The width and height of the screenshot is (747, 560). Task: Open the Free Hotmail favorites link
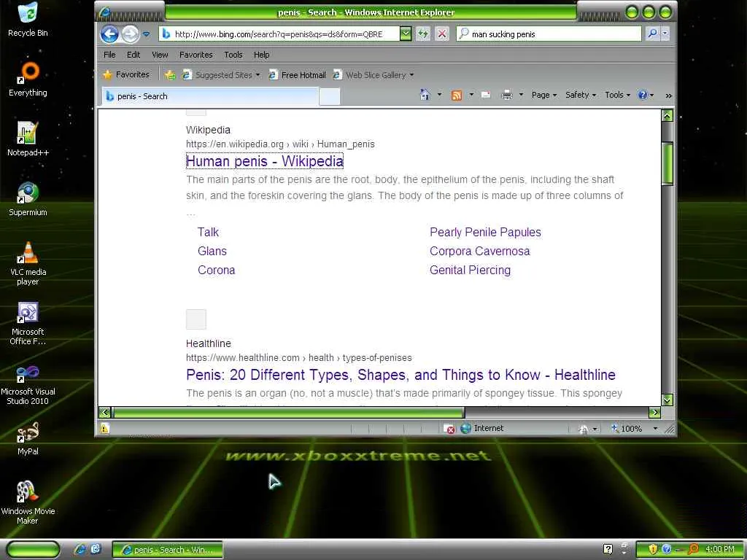point(298,75)
